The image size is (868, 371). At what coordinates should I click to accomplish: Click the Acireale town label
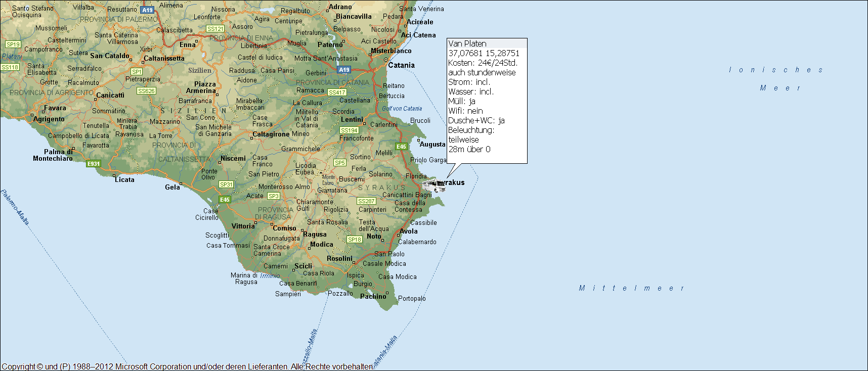[420, 22]
